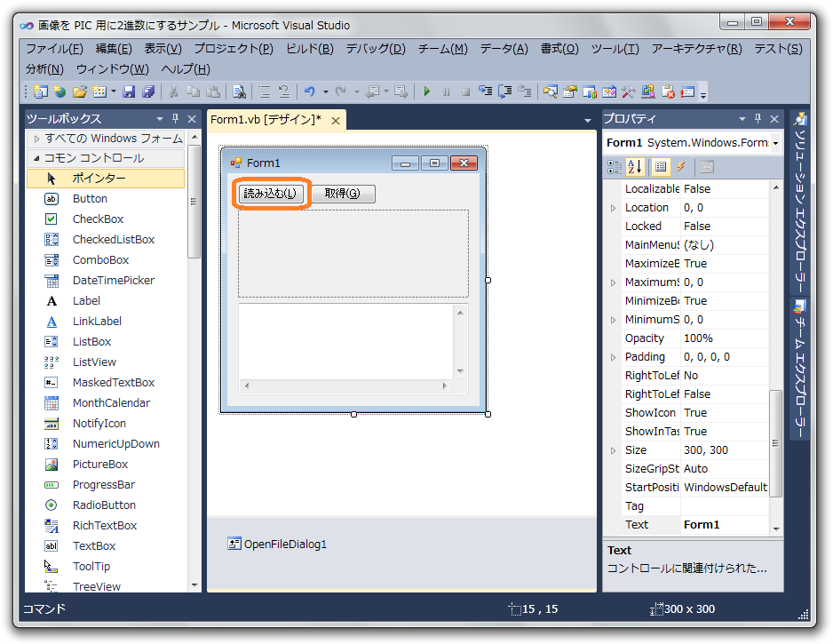Click the Paste clipboard icon
This screenshot has height=644, width=833.
tap(213, 91)
